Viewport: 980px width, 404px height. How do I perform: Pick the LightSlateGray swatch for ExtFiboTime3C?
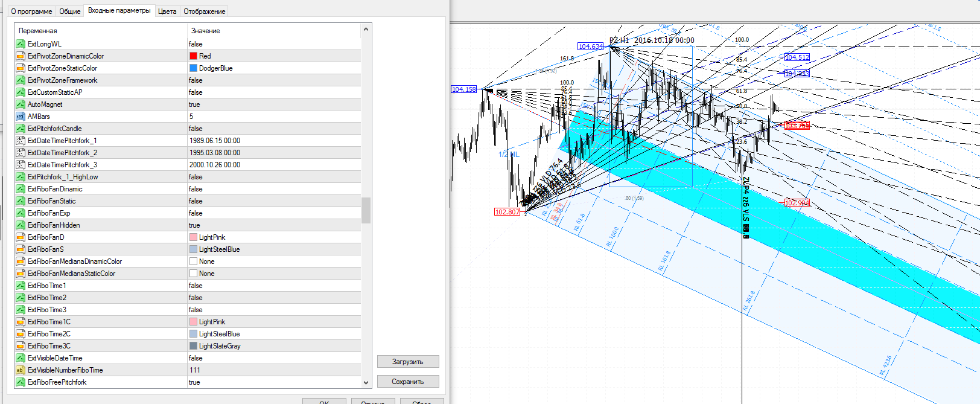[194, 346]
